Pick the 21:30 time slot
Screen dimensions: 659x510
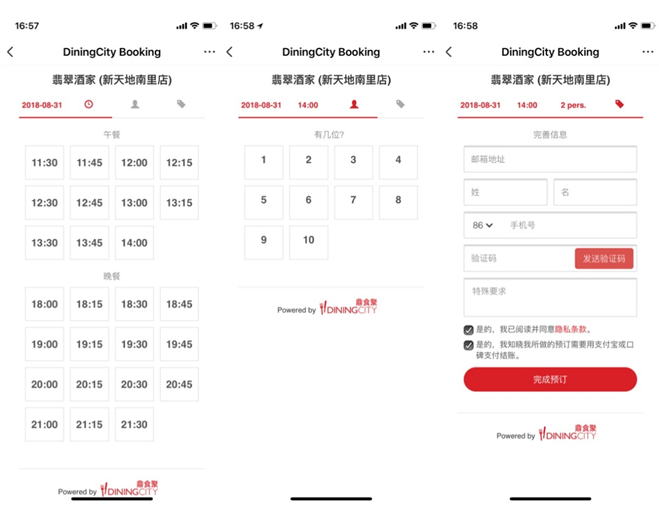[134, 424]
